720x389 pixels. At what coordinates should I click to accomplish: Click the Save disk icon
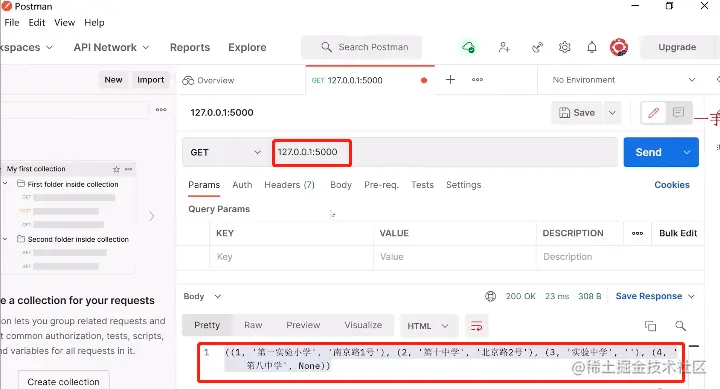(x=564, y=113)
